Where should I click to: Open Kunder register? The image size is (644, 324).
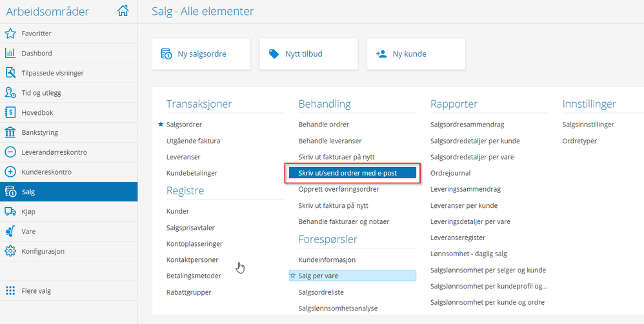tap(177, 212)
